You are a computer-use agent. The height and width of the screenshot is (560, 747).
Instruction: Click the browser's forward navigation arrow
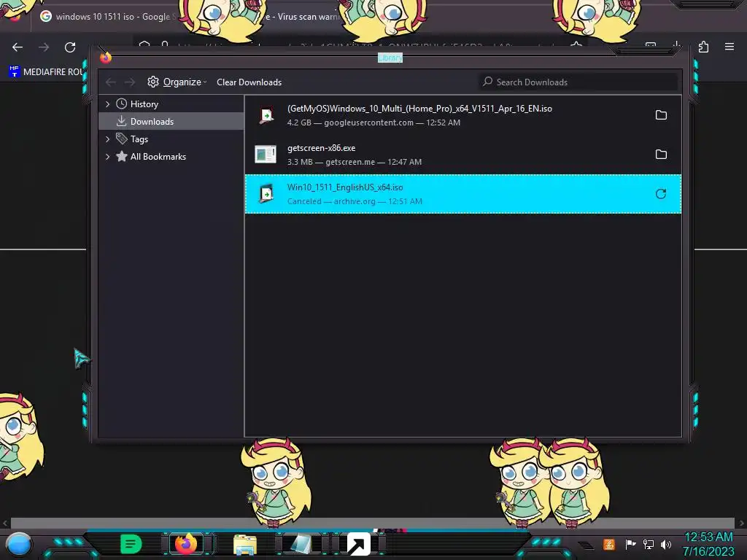44,47
